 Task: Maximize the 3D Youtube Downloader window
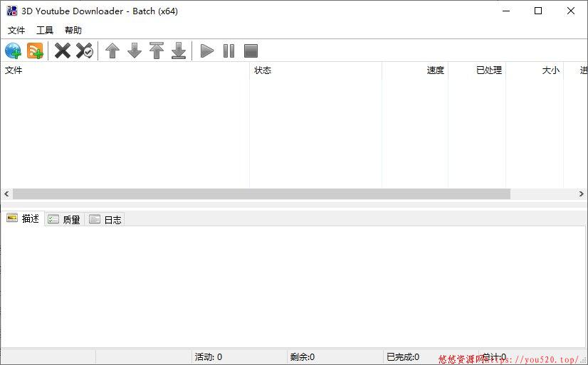[538, 11]
